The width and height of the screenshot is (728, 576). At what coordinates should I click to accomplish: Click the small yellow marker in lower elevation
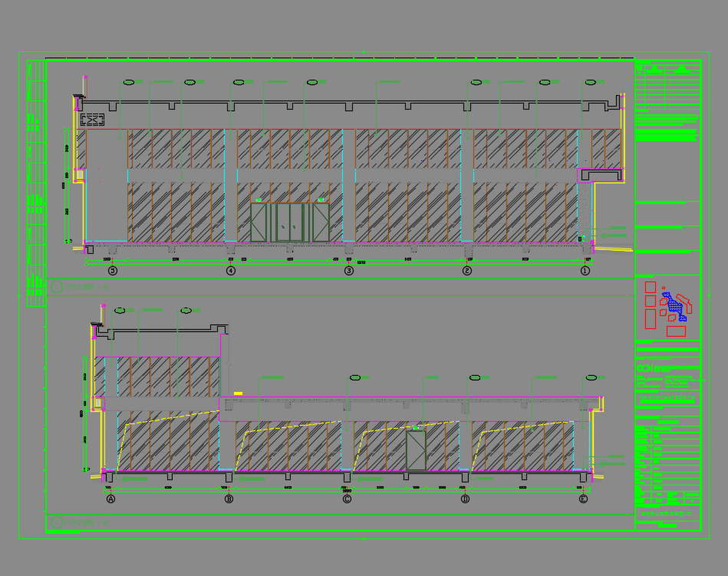pos(238,393)
